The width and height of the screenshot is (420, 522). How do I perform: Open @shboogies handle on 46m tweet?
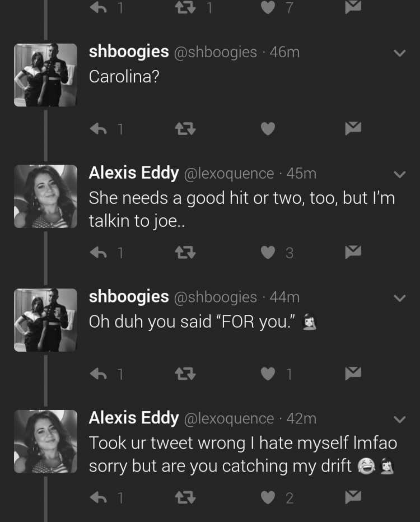[x=216, y=52]
